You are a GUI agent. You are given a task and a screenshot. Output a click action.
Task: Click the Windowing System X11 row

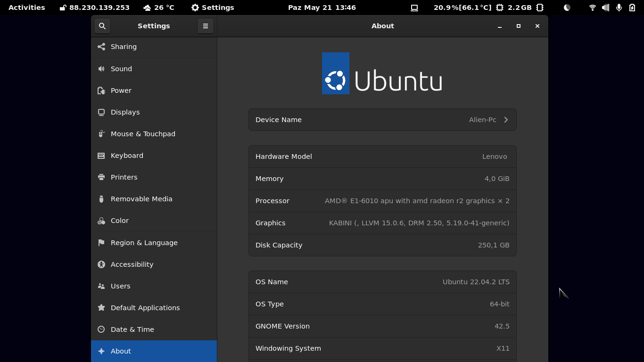[x=382, y=348]
